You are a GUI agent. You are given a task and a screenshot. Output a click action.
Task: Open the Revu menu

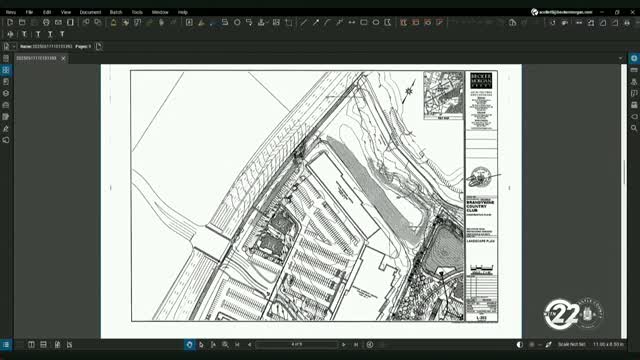(11, 12)
